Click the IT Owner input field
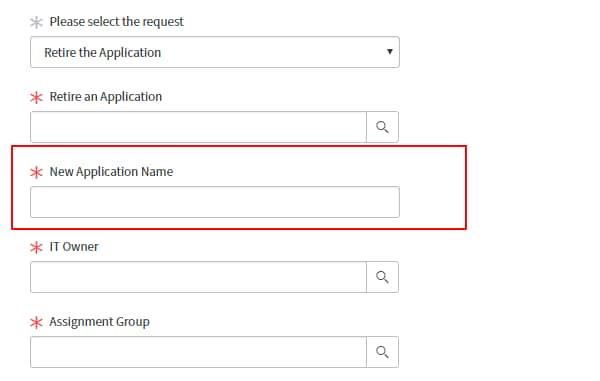Image resolution: width=600 pixels, height=381 pixels. tap(198, 277)
